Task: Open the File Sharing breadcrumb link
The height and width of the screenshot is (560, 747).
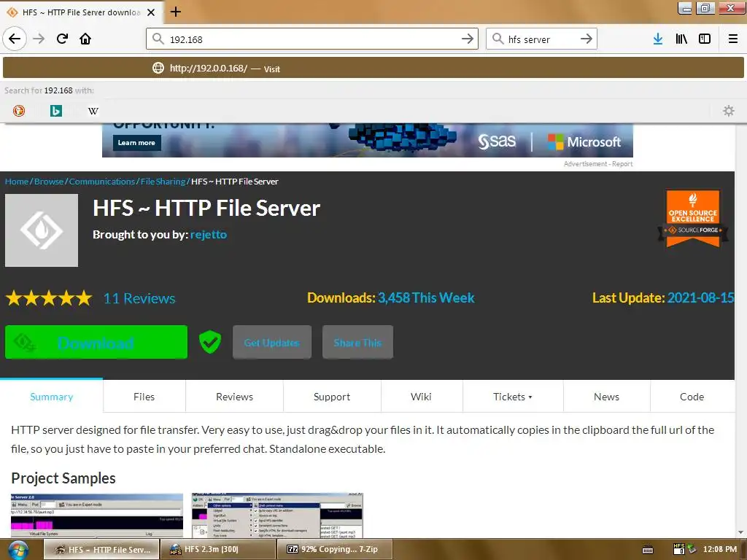Action: coord(163,182)
